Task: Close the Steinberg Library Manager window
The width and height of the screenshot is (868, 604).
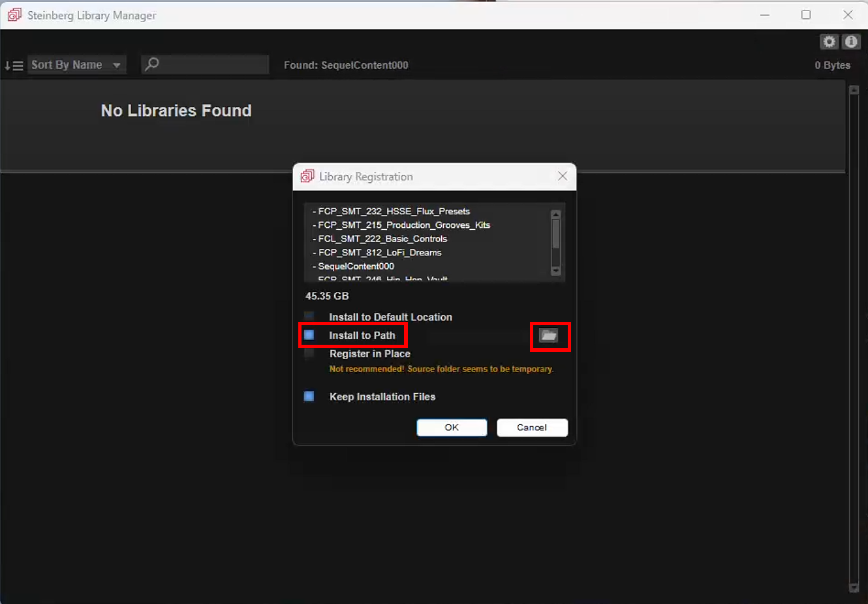Action: pos(848,15)
